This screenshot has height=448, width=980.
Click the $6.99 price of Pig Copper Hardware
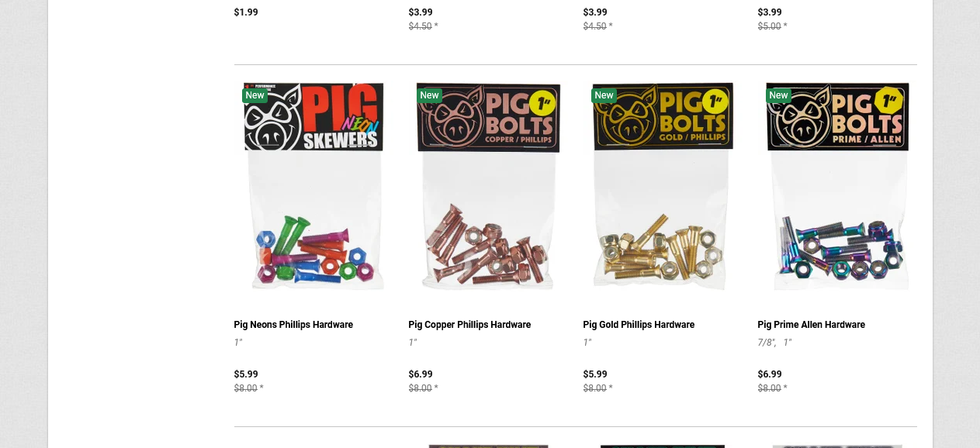point(421,374)
